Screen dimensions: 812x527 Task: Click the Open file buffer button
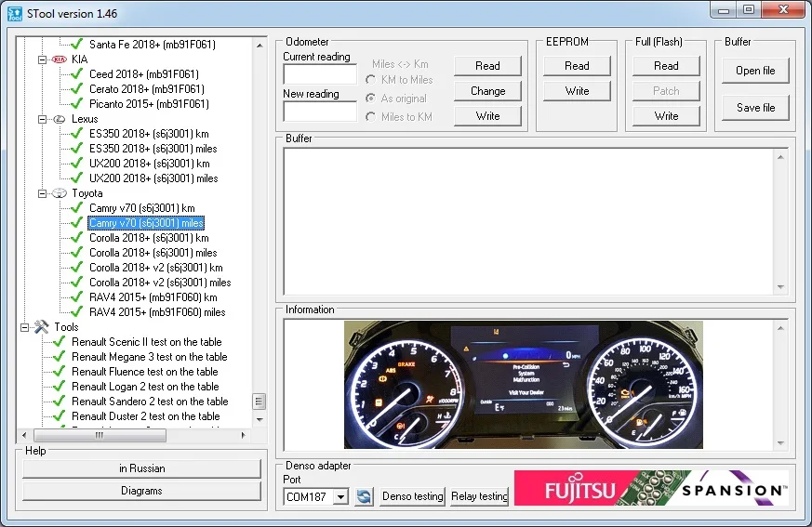(755, 71)
